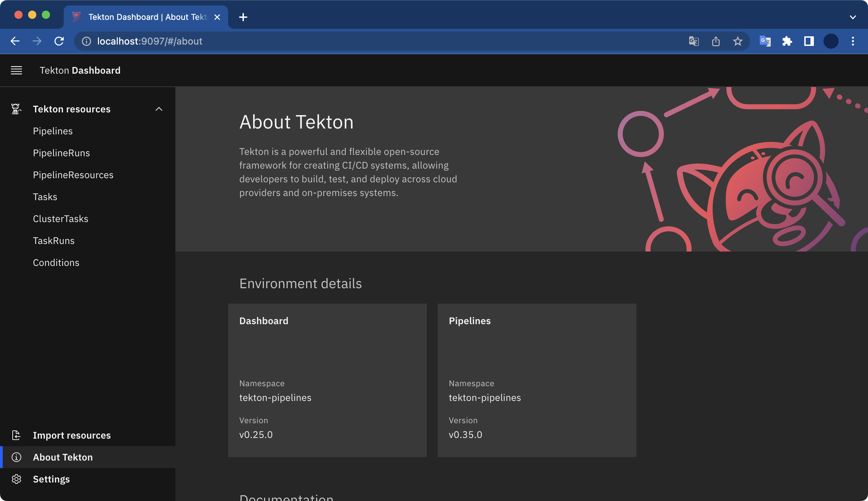
Task: Open the Conditions page
Action: pyautogui.click(x=56, y=262)
